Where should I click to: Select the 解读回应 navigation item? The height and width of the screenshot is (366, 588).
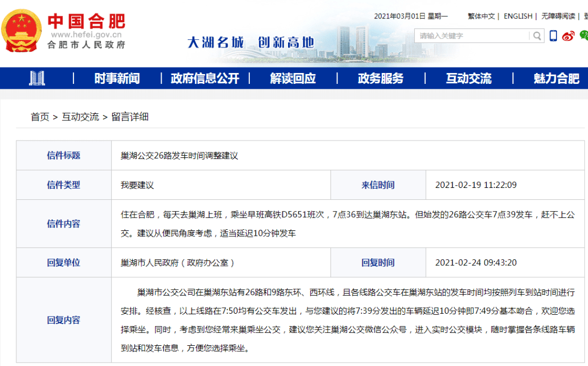(293, 78)
